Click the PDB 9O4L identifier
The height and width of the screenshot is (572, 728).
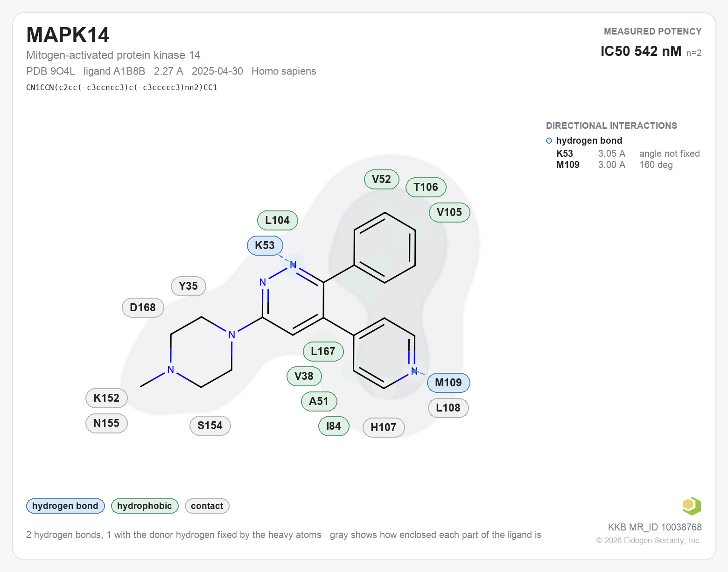(50, 71)
